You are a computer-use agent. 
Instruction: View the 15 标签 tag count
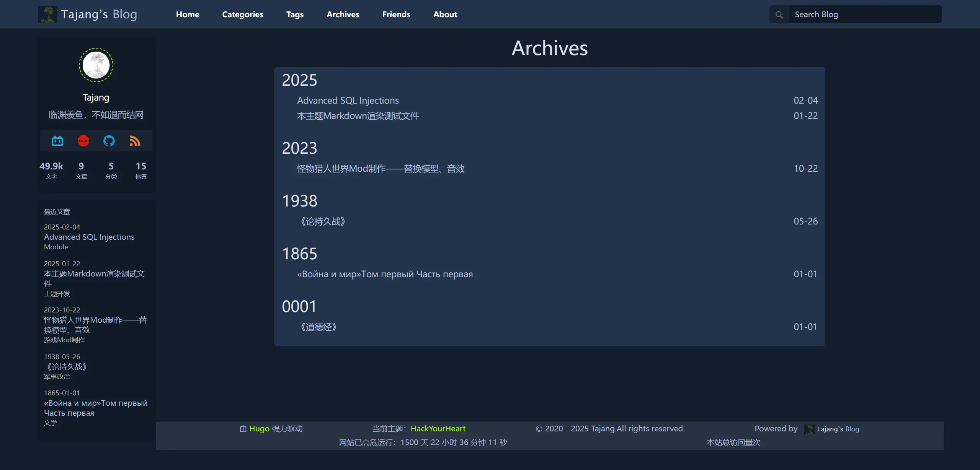pyautogui.click(x=141, y=170)
